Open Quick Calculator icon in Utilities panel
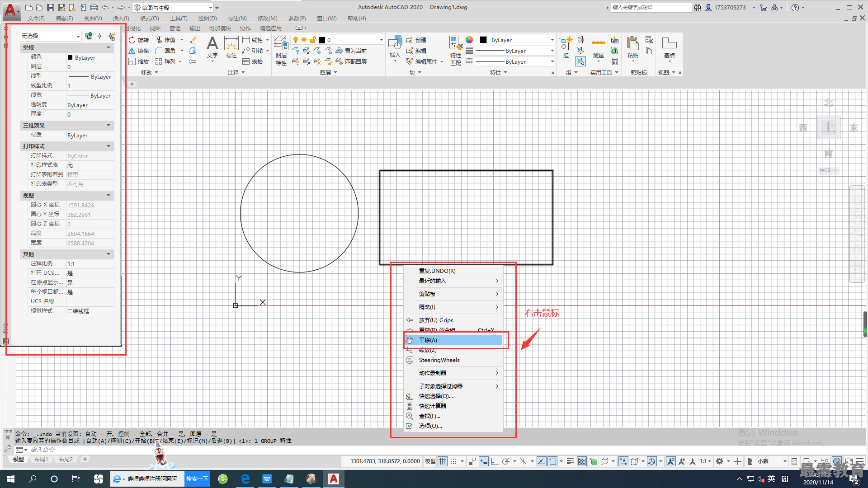Image resolution: width=868 pixels, height=488 pixels. pyautogui.click(x=615, y=61)
